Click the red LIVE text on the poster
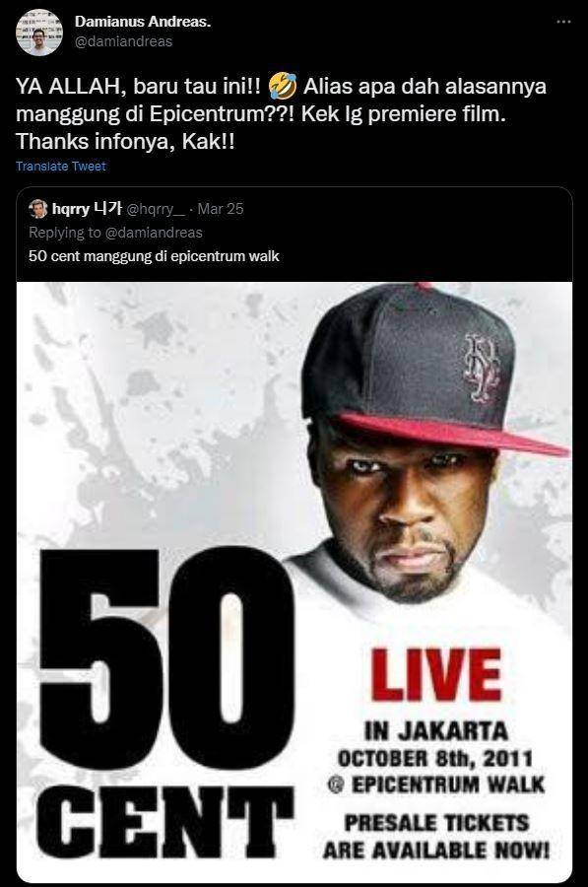This screenshot has width=588, height=887. (436, 675)
